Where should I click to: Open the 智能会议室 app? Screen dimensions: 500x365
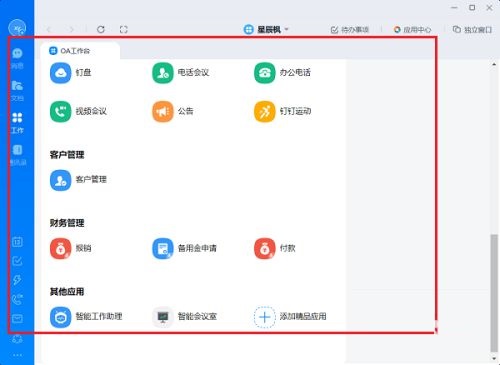[x=163, y=317]
